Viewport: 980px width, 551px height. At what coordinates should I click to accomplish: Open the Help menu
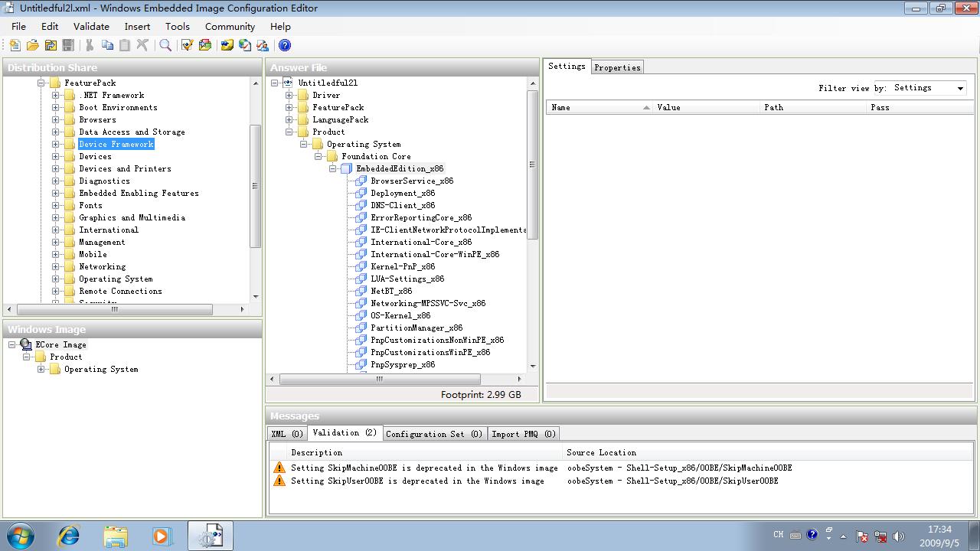click(281, 26)
